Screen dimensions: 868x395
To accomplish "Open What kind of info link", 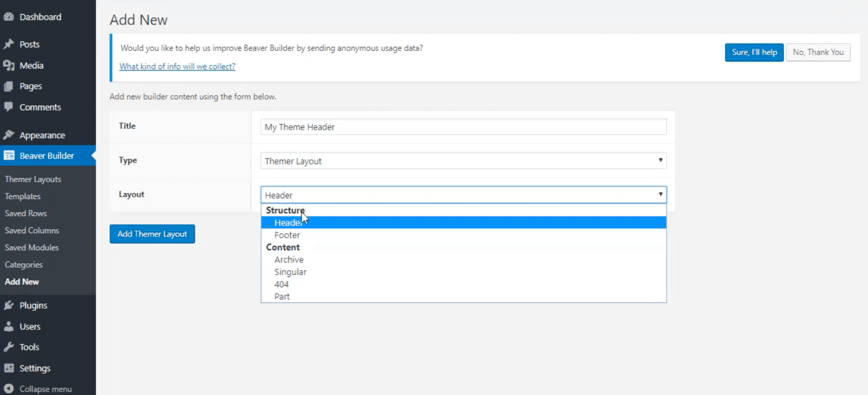I will pyautogui.click(x=177, y=67).
